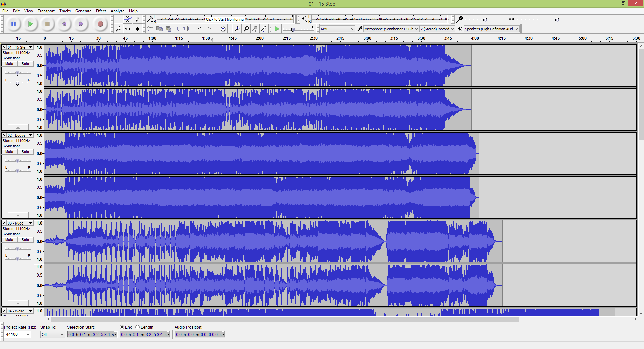Select the Draw pencil tool
644x349 pixels.
pyautogui.click(x=137, y=19)
